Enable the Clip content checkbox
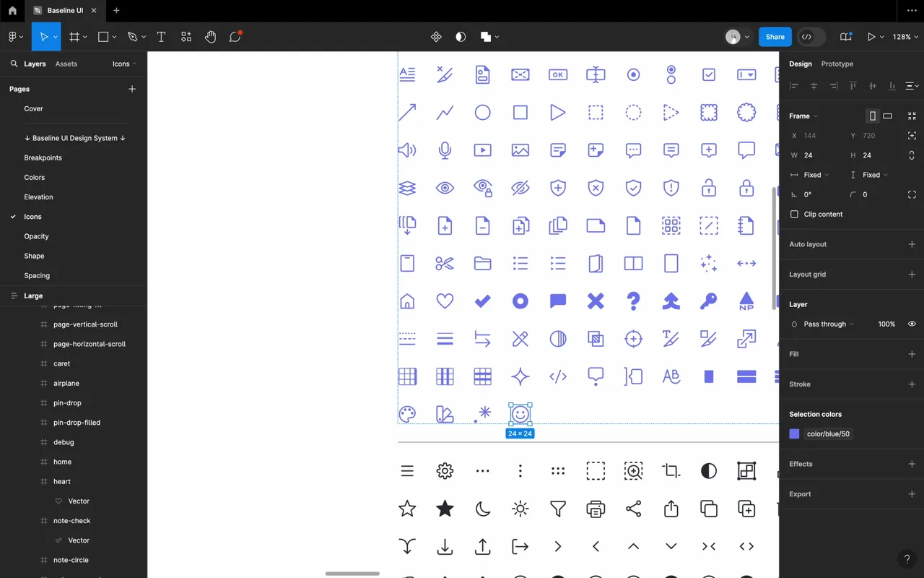Image resolution: width=924 pixels, height=578 pixels. point(794,215)
